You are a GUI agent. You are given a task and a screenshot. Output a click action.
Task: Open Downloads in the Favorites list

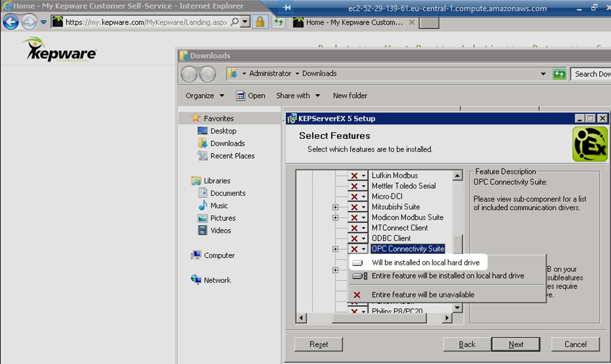pos(227,143)
